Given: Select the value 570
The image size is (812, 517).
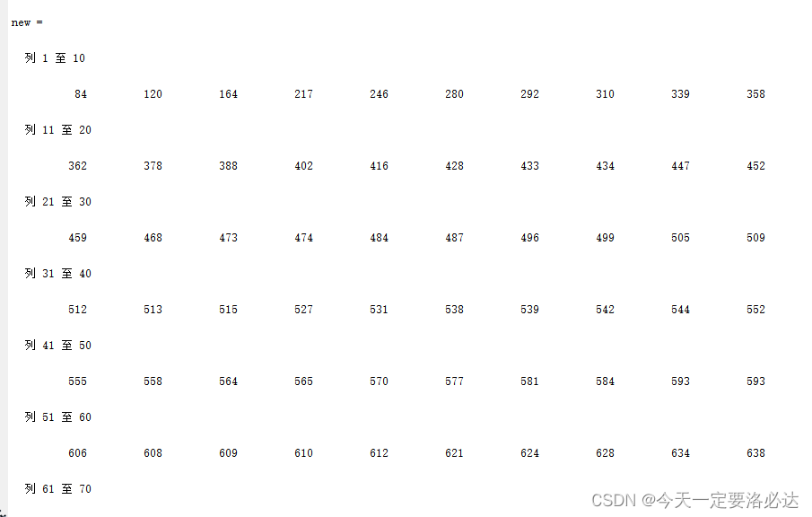Looking at the screenshot, I should click(379, 381).
